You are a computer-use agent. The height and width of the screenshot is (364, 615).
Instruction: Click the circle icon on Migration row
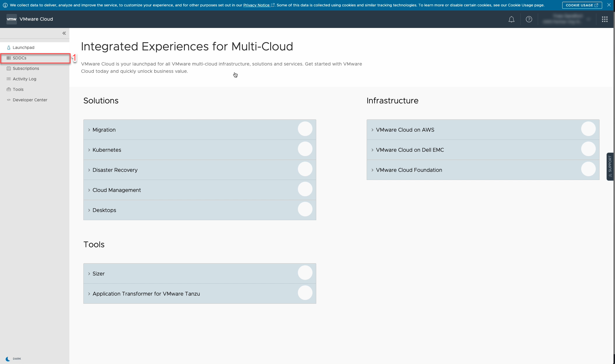coord(305,129)
